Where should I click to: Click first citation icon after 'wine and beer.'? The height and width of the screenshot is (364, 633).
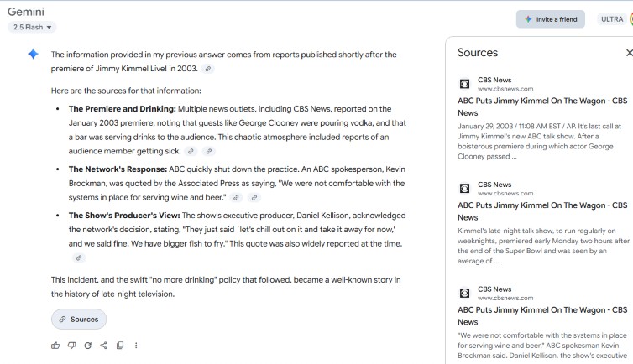point(237,197)
